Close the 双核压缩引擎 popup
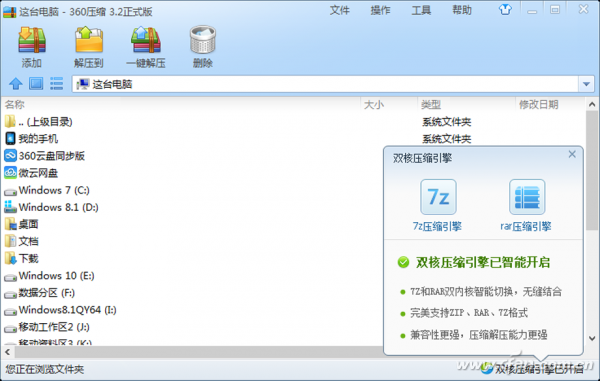This screenshot has width=600, height=381. pyautogui.click(x=572, y=154)
